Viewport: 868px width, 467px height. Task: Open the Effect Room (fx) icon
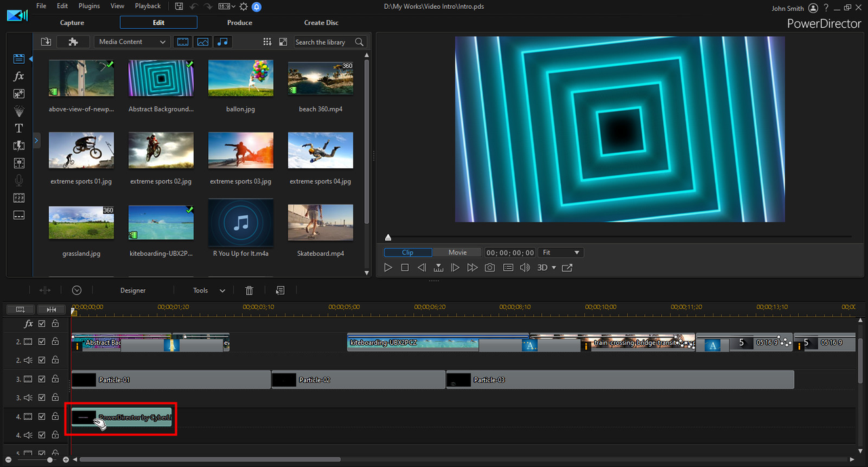click(x=19, y=77)
